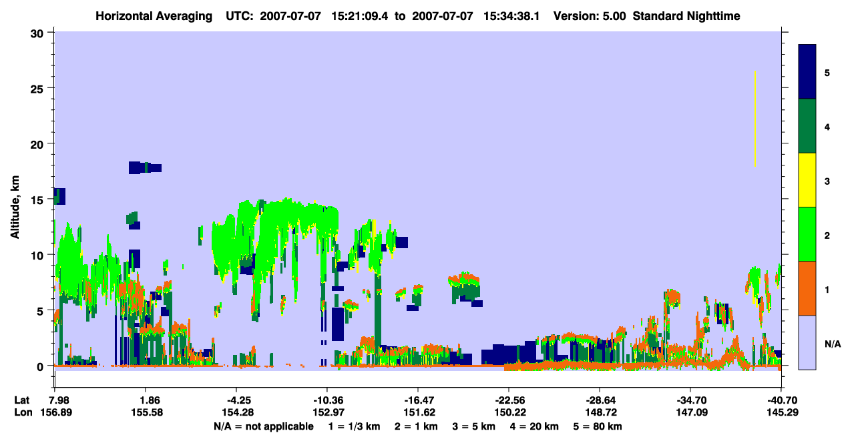Screen dimensions: 868x445
Task: Click 'Standard Nighttime' in the title
Action: [x=686, y=16]
